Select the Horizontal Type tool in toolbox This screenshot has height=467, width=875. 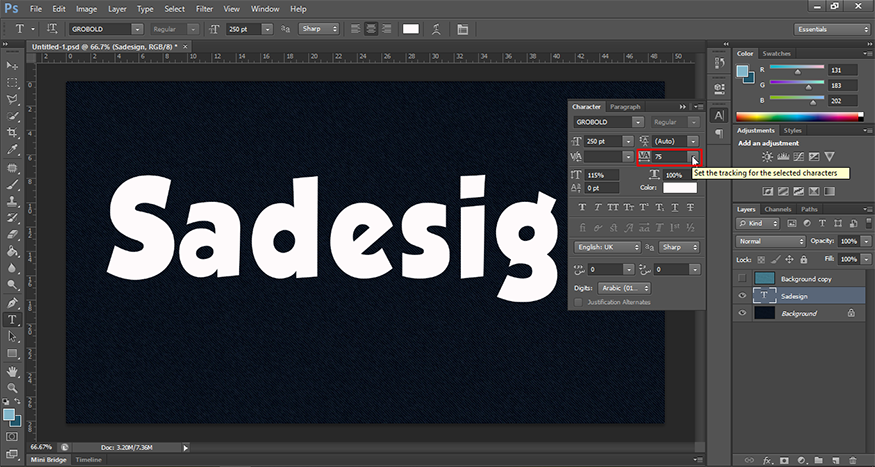coord(12,320)
